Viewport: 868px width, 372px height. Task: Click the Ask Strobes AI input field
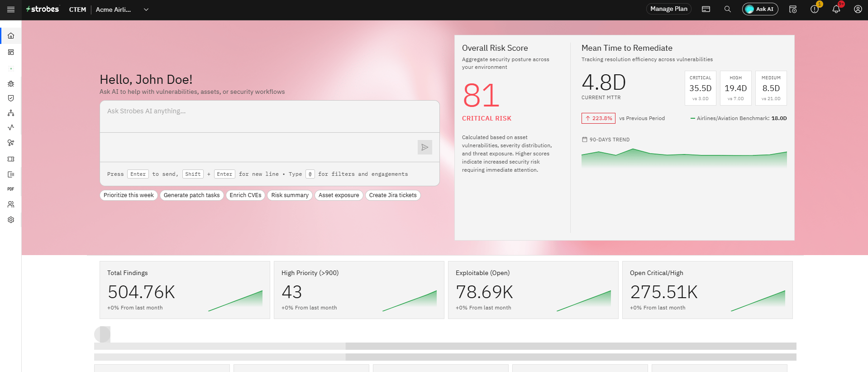point(270,117)
